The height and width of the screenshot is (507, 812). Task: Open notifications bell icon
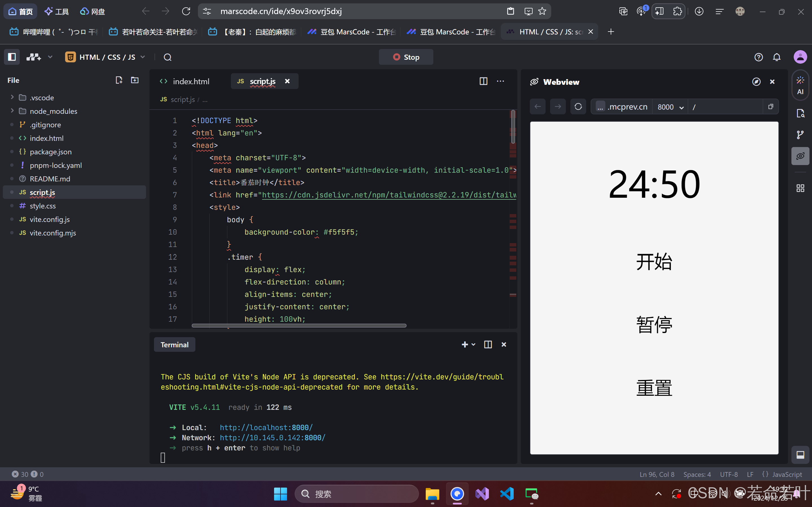(x=776, y=57)
